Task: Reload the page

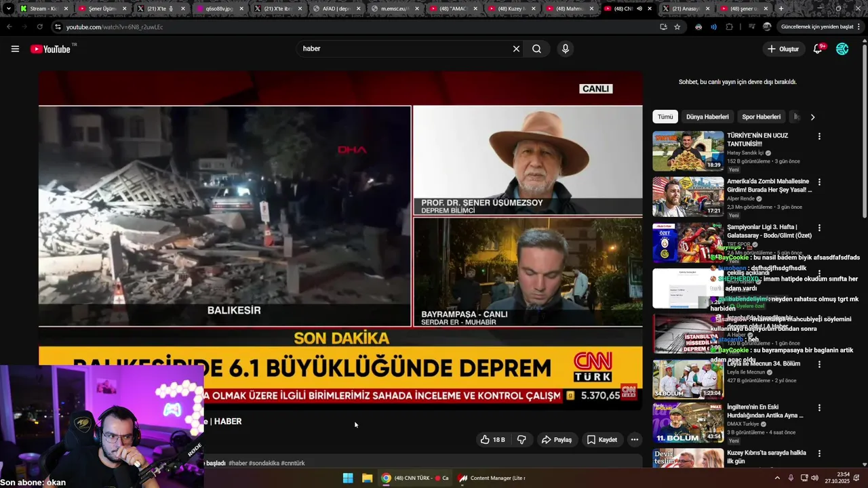Action: click(39, 27)
